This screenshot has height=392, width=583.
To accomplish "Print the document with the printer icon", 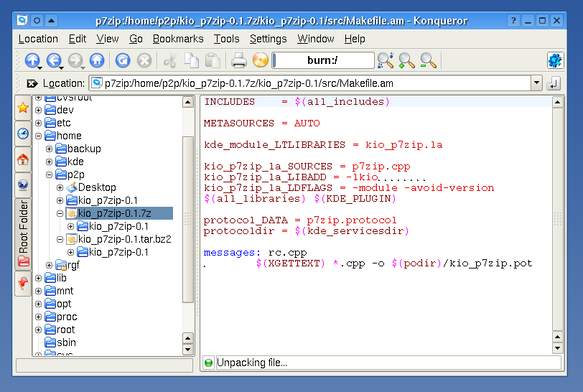I will [238, 60].
